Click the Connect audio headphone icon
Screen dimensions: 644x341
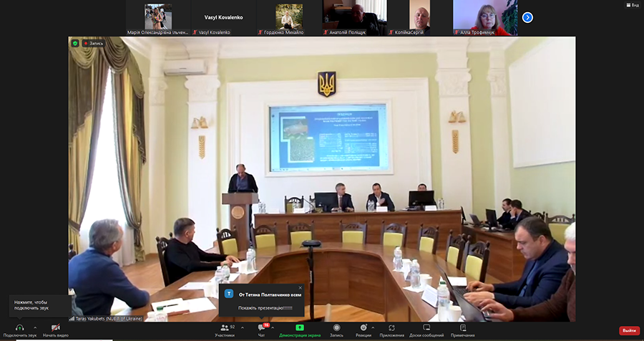(20, 328)
